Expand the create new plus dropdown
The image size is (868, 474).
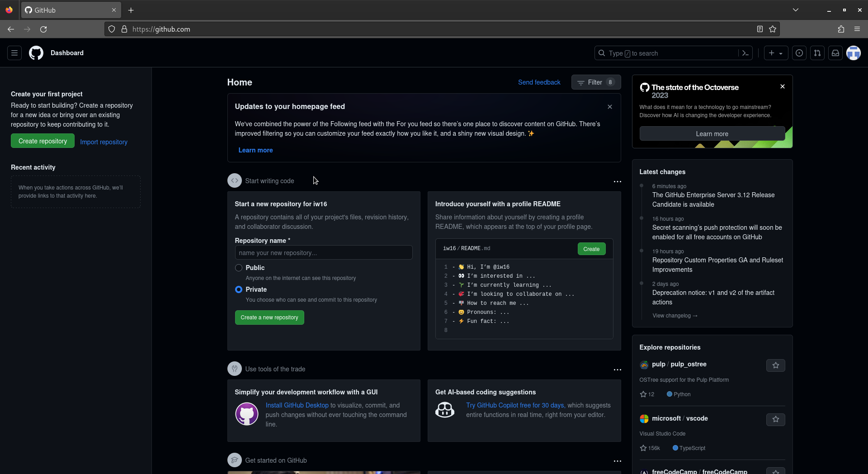776,53
